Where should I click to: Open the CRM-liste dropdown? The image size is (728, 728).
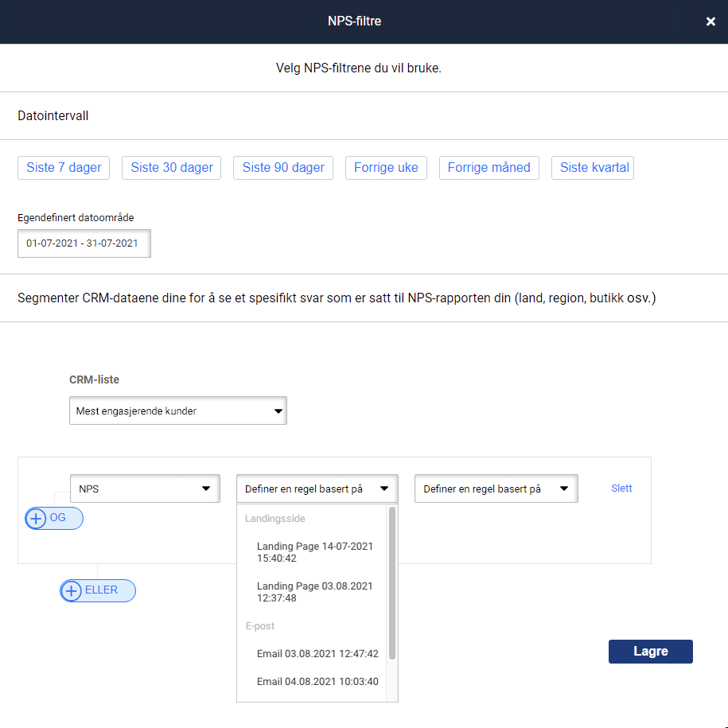(177, 411)
